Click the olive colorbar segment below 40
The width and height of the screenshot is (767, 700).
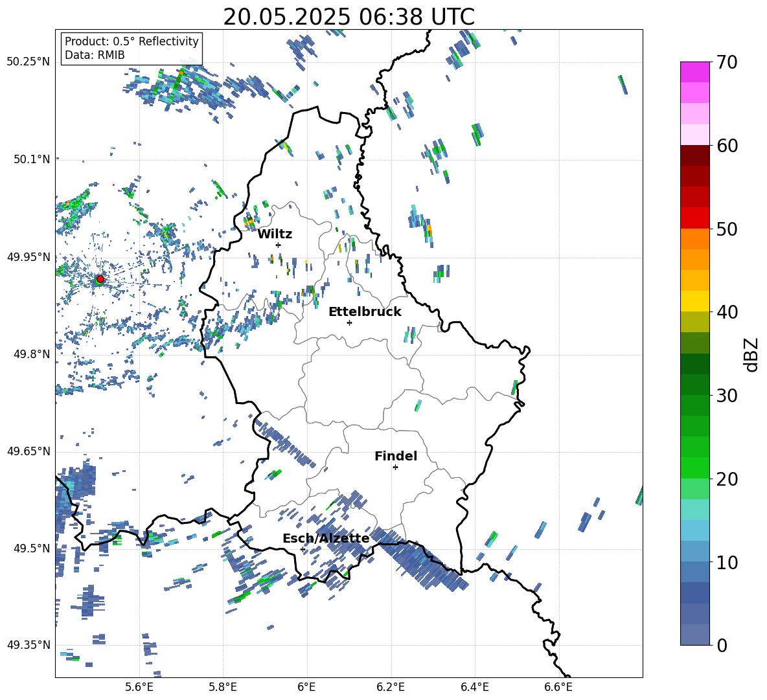point(694,322)
